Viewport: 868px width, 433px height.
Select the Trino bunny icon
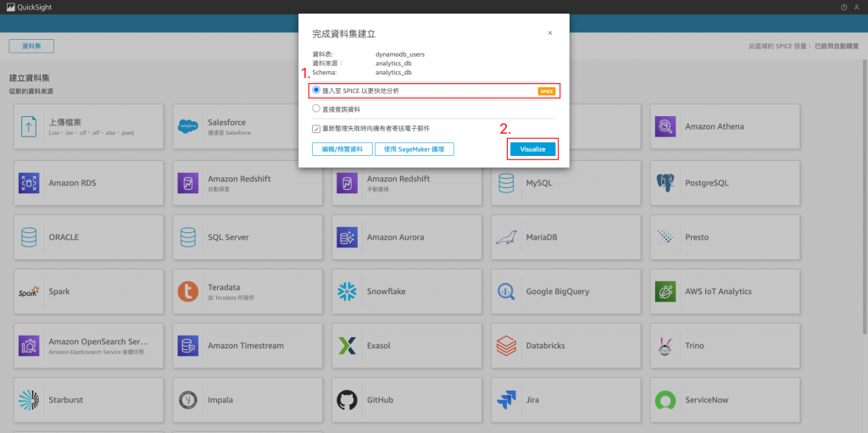pos(665,346)
